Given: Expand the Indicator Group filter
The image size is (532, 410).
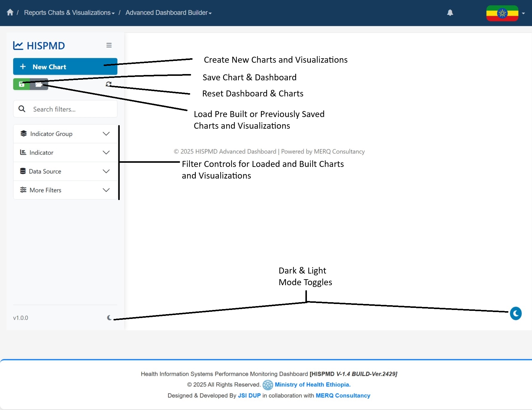Looking at the screenshot, I should [65, 134].
